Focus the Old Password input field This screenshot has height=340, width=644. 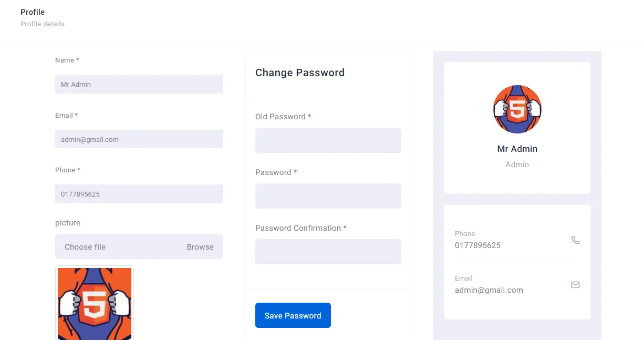click(x=328, y=140)
